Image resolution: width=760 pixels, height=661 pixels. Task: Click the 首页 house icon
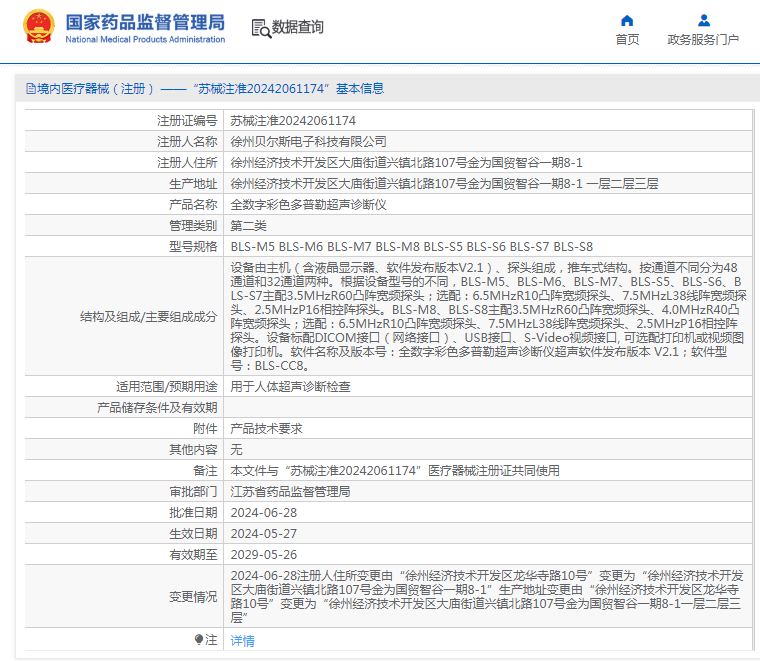tap(627, 20)
